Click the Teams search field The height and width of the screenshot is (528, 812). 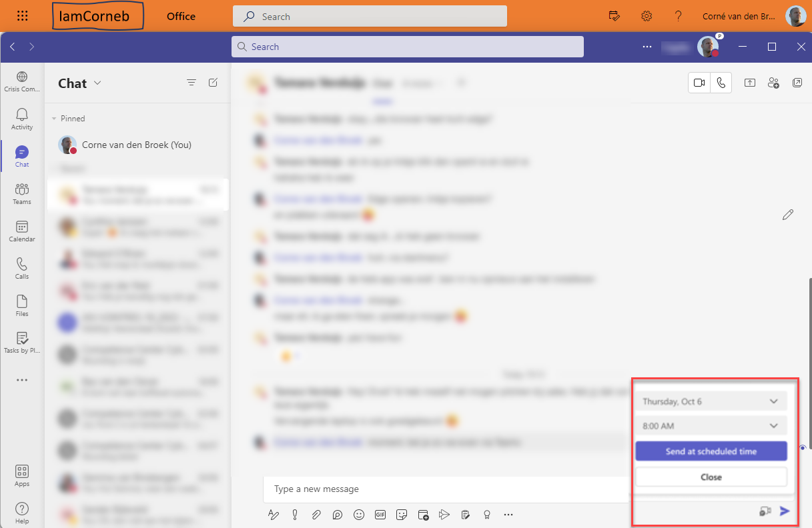point(408,47)
